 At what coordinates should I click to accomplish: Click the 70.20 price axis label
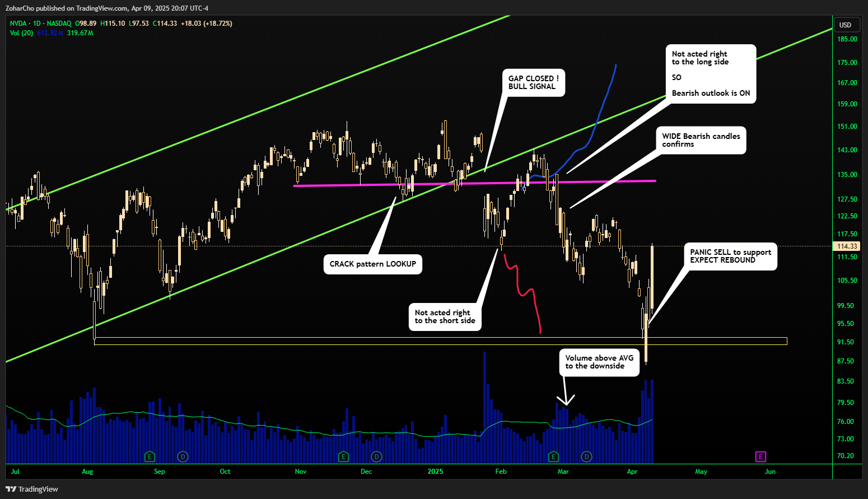[x=846, y=456]
